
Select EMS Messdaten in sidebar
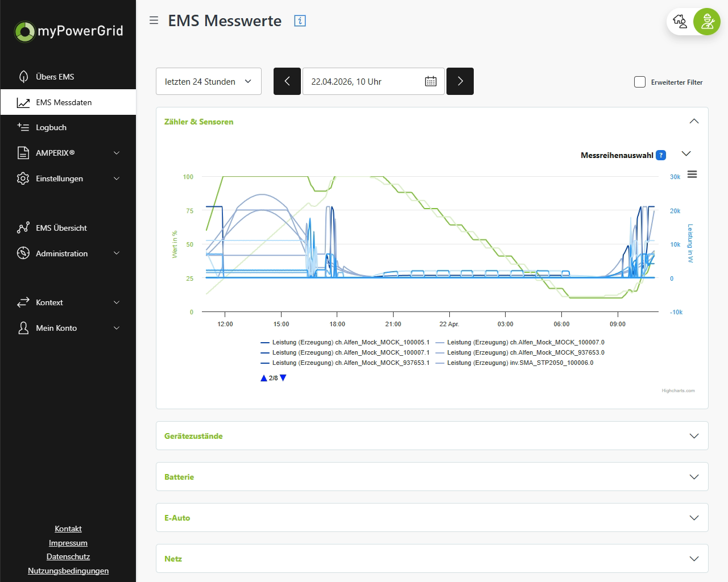point(68,102)
